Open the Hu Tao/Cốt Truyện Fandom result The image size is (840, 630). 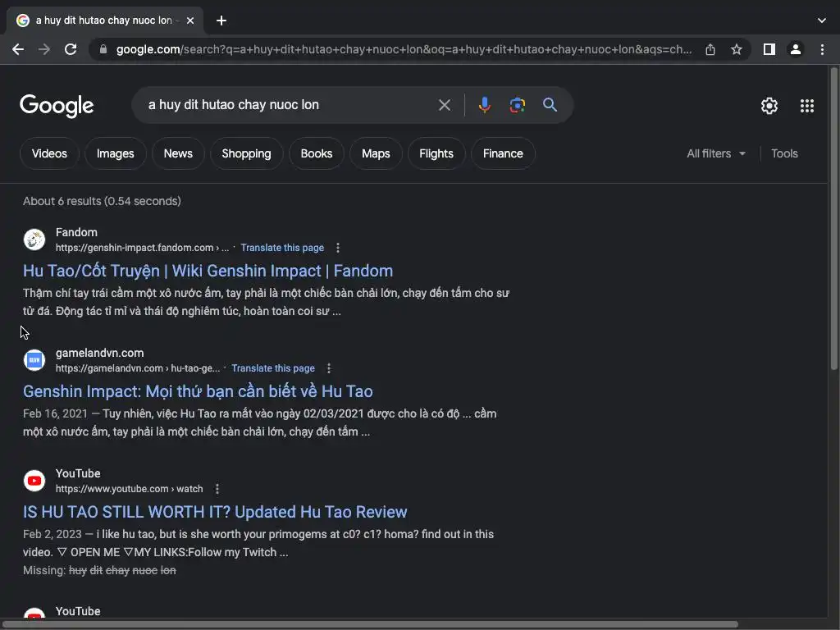coord(208,271)
